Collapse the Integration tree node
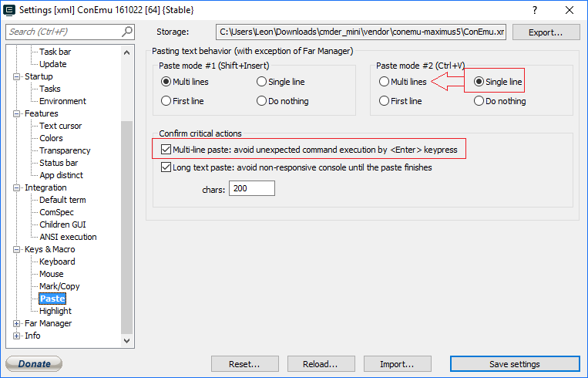588x378 pixels. coord(16,187)
